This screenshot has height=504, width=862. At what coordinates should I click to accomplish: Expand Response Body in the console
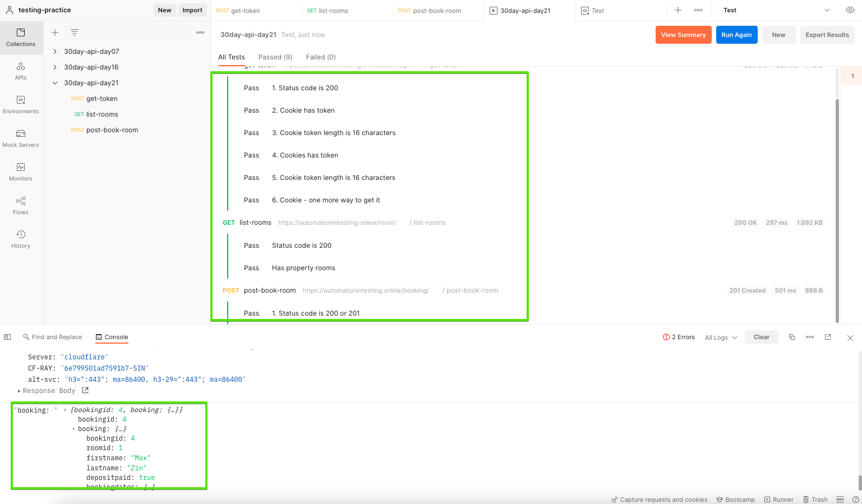point(19,391)
